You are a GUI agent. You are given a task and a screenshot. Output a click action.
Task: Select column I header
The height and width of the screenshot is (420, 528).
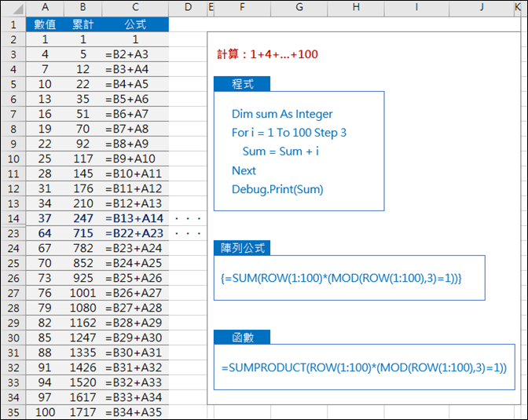[x=416, y=7]
